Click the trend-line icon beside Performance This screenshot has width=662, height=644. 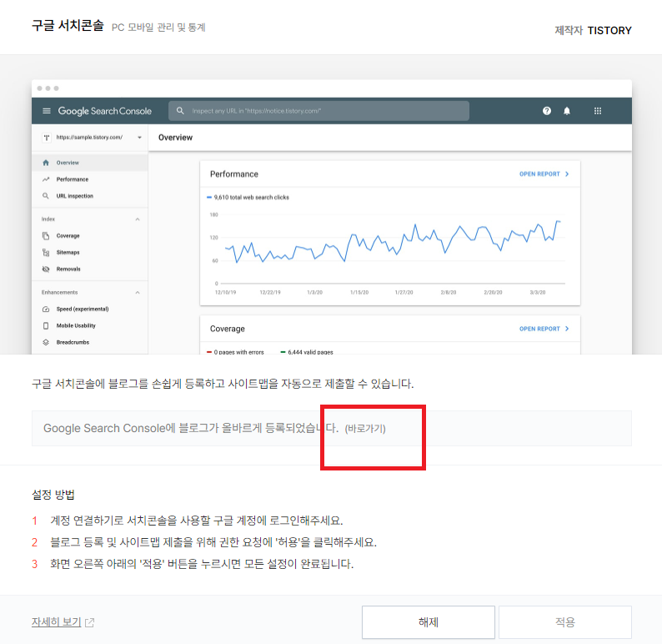pos(46,179)
